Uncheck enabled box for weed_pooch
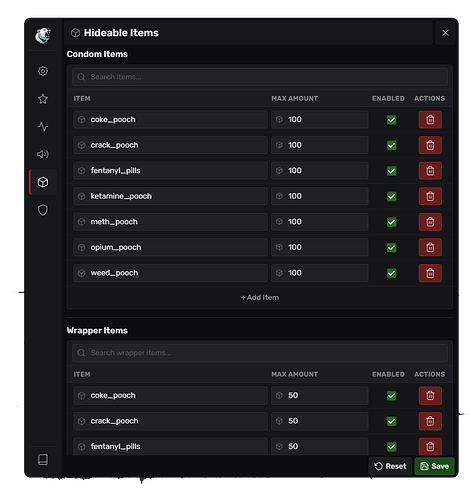 [x=391, y=273]
